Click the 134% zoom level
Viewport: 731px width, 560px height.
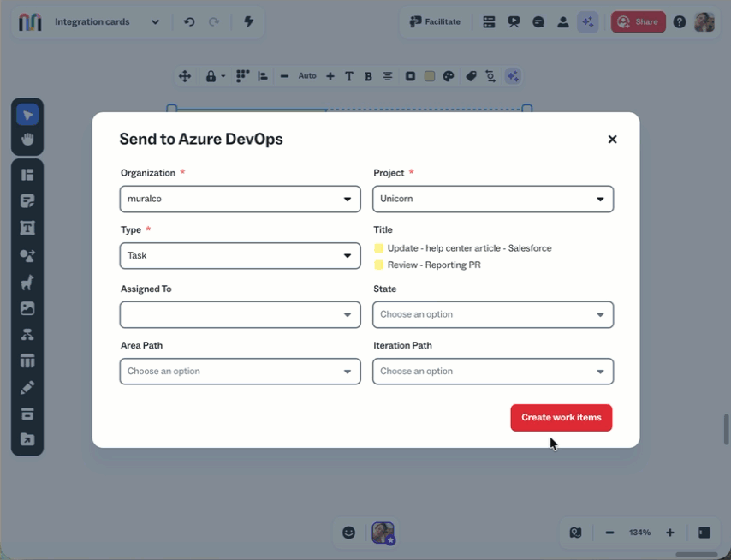click(x=639, y=533)
